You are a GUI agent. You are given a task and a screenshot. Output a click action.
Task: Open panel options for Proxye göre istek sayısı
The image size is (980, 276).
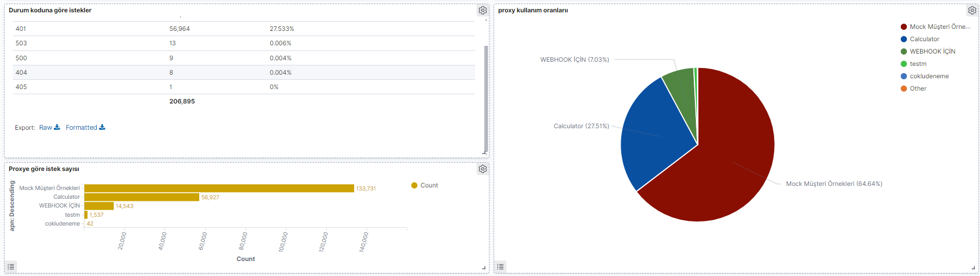pos(482,169)
